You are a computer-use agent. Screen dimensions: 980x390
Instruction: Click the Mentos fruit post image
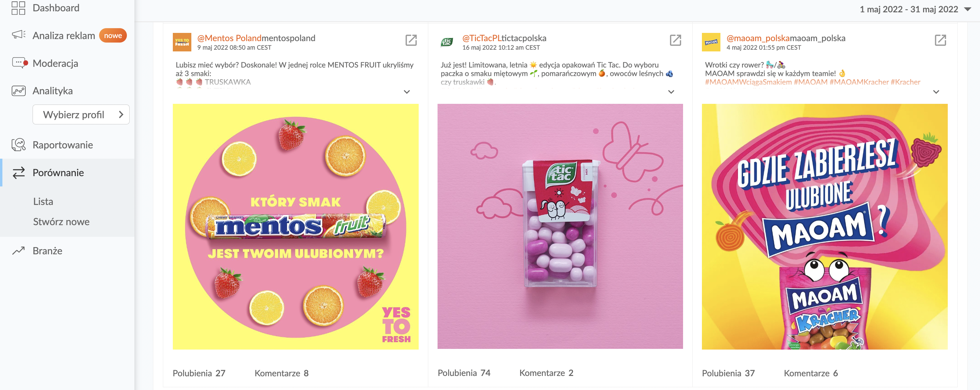coord(296,227)
